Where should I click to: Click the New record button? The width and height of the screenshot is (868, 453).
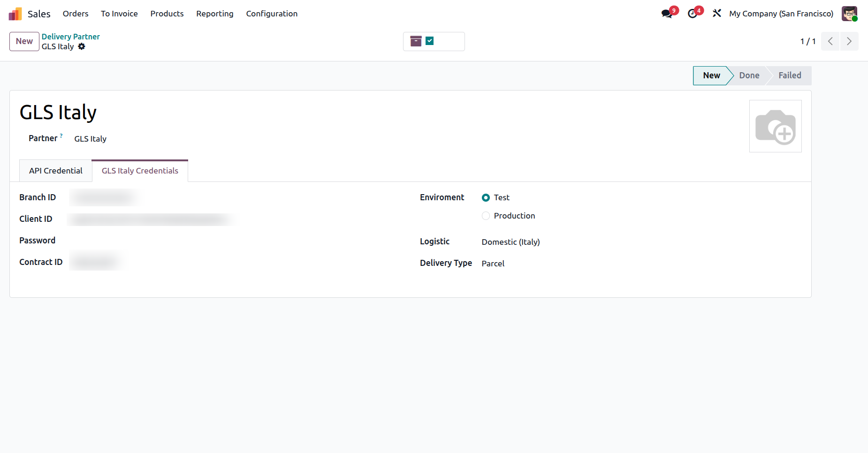coord(24,41)
